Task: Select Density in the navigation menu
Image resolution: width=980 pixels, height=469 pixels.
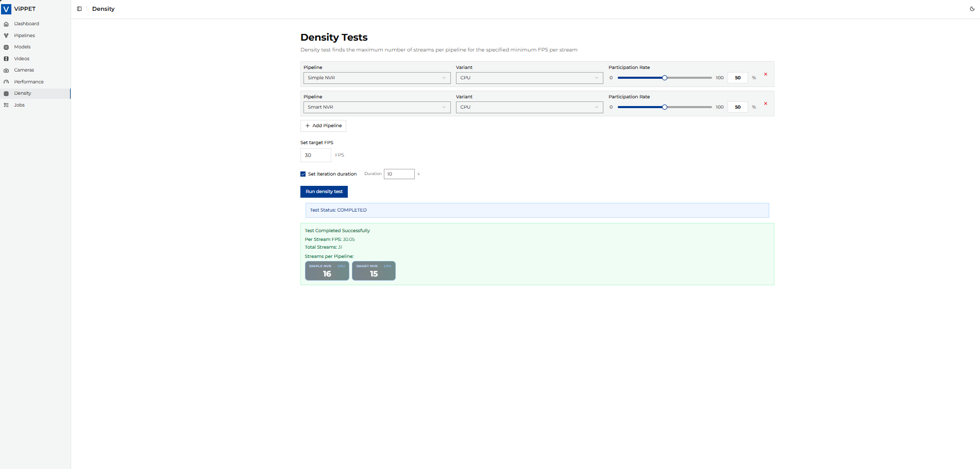Action: (x=23, y=93)
